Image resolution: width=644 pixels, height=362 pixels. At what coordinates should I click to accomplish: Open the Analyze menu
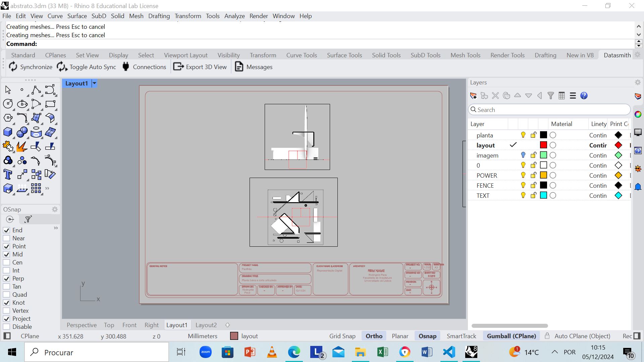tap(234, 16)
